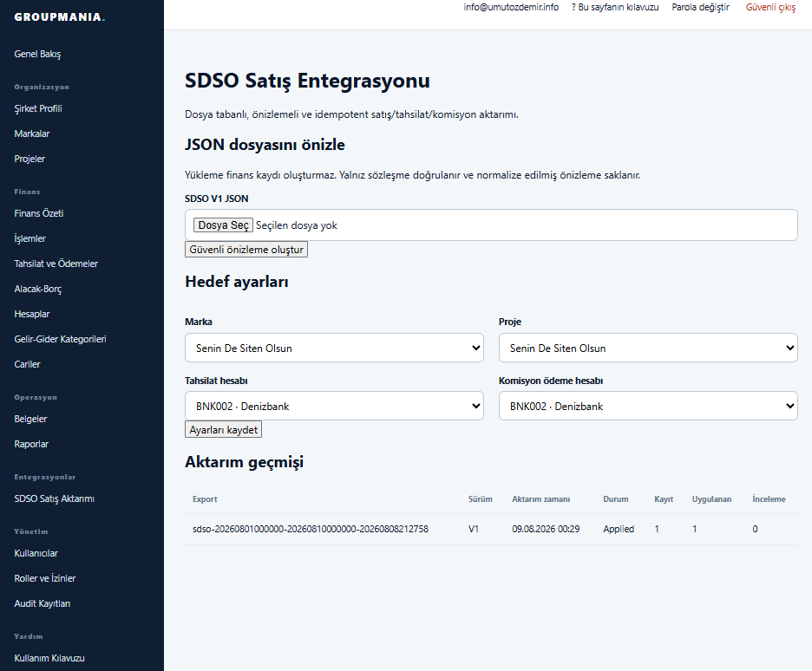
Task: Open the Proje dropdown
Action: (x=648, y=348)
